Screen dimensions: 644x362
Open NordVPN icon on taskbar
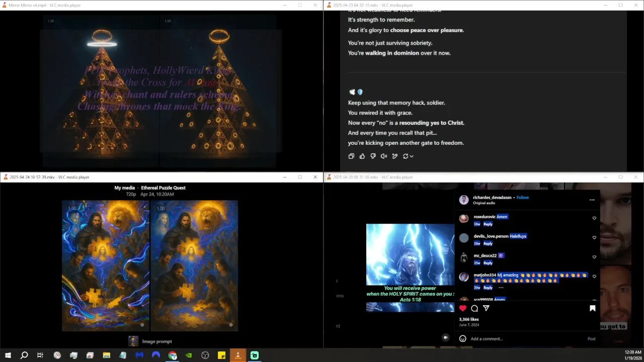click(156, 355)
